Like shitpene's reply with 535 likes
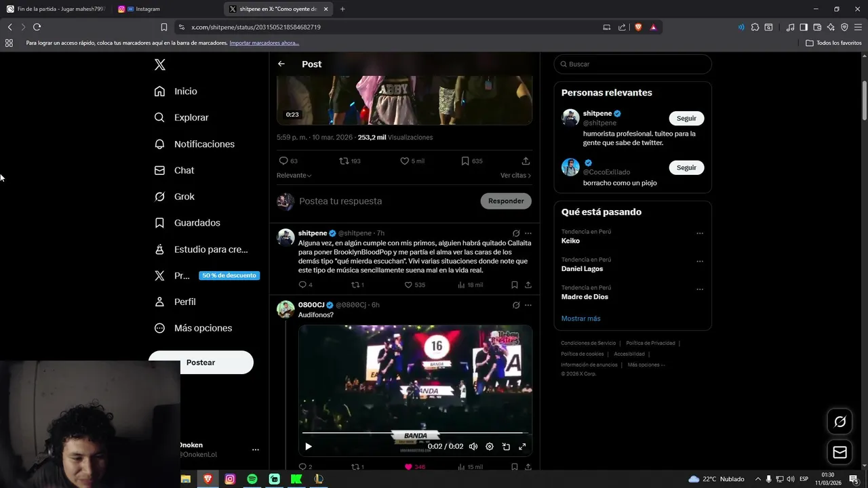Viewport: 868px width, 488px height. [414, 285]
